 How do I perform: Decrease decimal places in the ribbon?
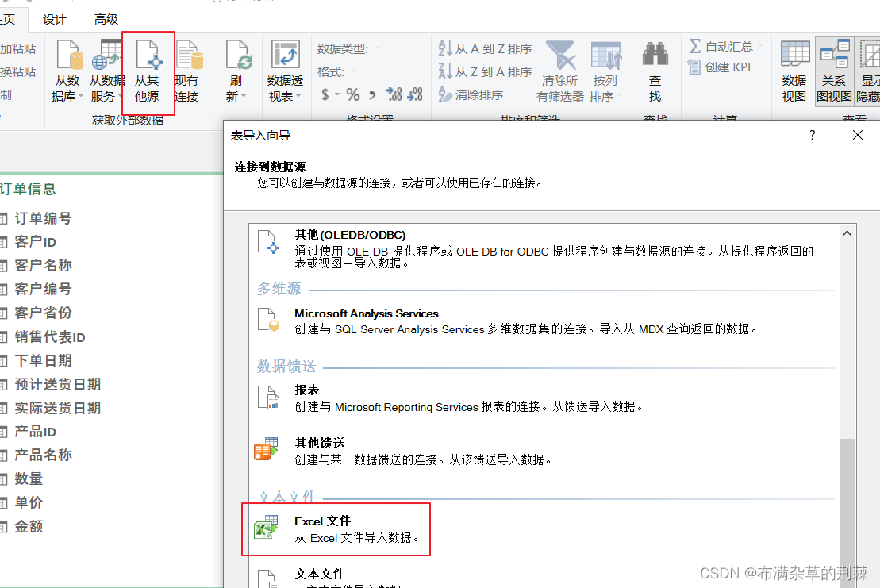pyautogui.click(x=415, y=94)
